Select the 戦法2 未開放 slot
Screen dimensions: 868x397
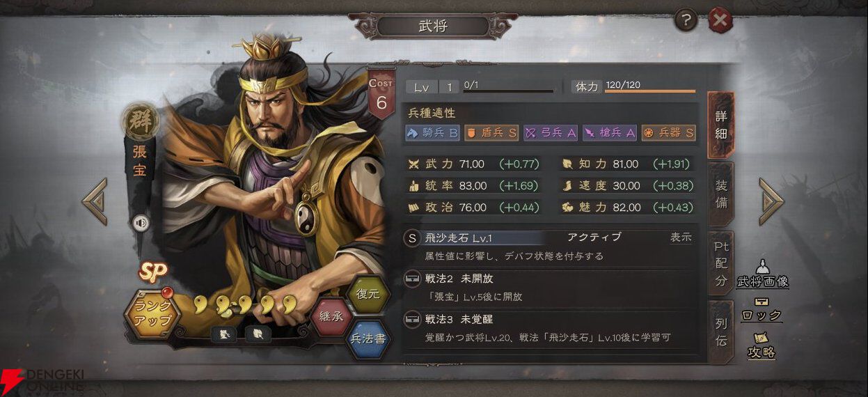click(x=551, y=287)
